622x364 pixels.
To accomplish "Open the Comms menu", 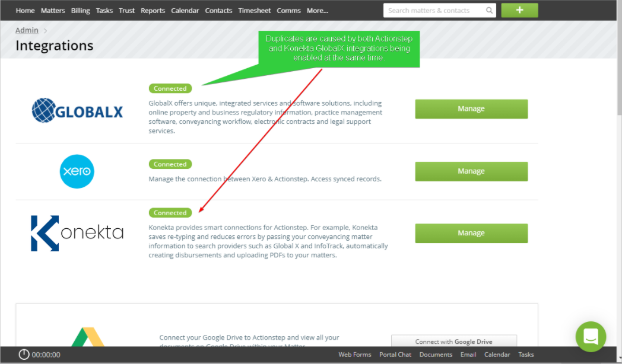I will tap(289, 11).
